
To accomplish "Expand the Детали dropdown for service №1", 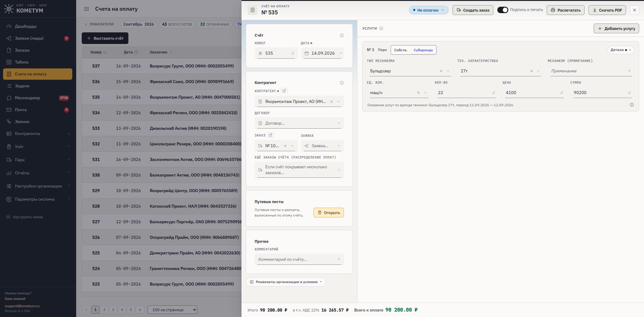I will tap(621, 50).
